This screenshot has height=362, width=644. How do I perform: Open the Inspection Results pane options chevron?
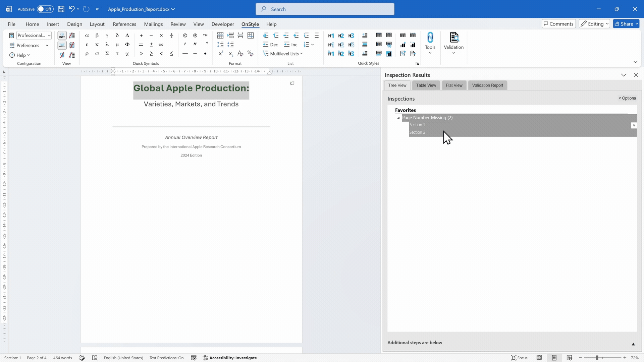point(624,75)
